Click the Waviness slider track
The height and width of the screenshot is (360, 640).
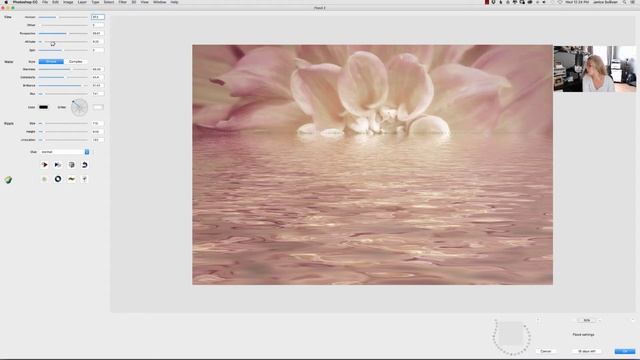point(63,69)
